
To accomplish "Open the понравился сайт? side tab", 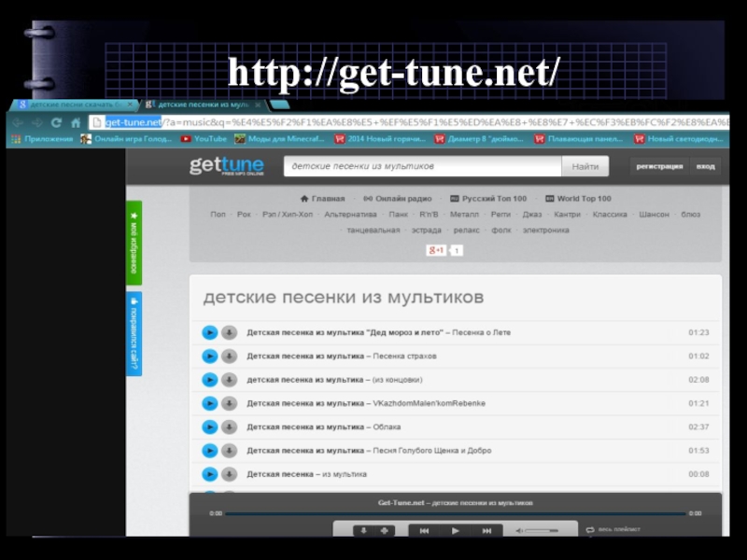I will [x=134, y=334].
